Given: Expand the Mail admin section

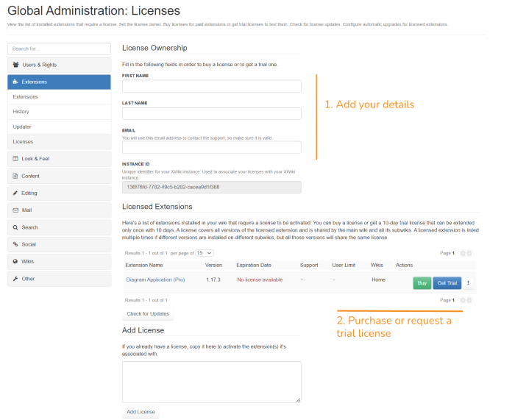Looking at the screenshot, I should pyautogui.click(x=59, y=210).
